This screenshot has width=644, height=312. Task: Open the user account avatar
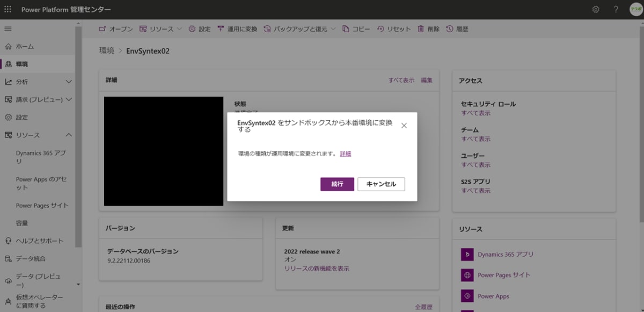635,10
